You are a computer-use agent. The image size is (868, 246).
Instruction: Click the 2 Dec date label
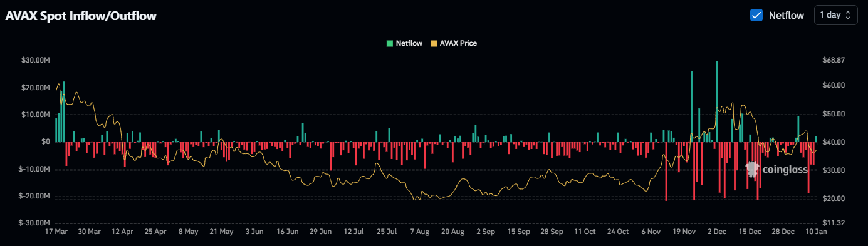pos(716,232)
